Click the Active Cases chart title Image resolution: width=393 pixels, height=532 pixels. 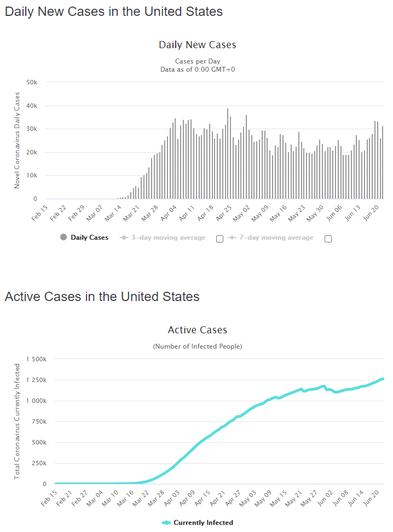point(198,330)
